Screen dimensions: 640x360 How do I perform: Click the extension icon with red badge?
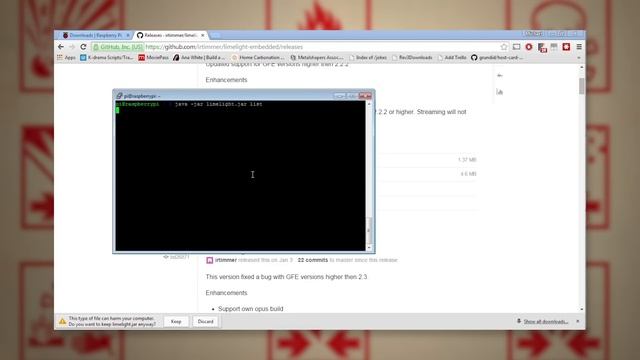542,47
